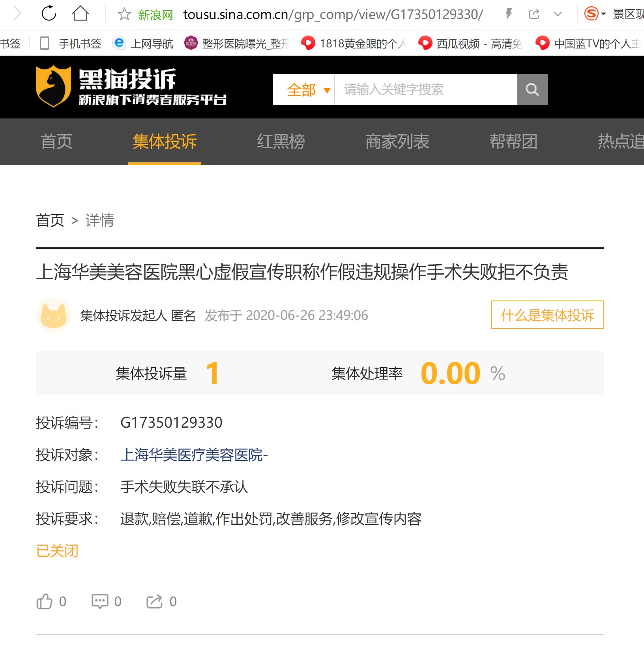The image size is (644, 648).
Task: Bookmark this page with the star icon
Action: pyautogui.click(x=124, y=14)
